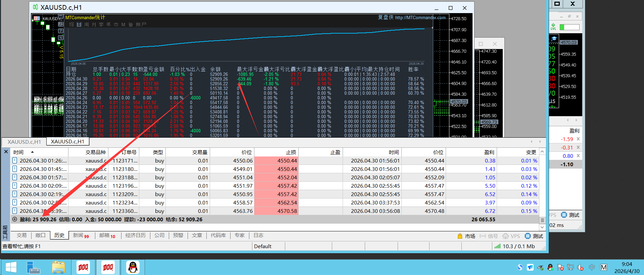Click document icon of order 1123180 row
The image size is (644, 275).
click(x=15, y=169)
